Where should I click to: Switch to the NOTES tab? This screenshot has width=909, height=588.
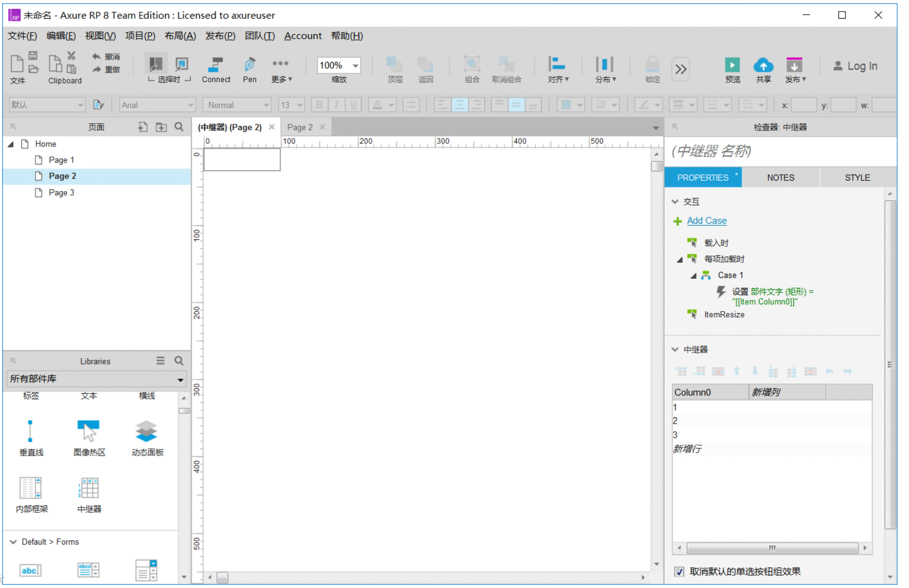coord(780,177)
